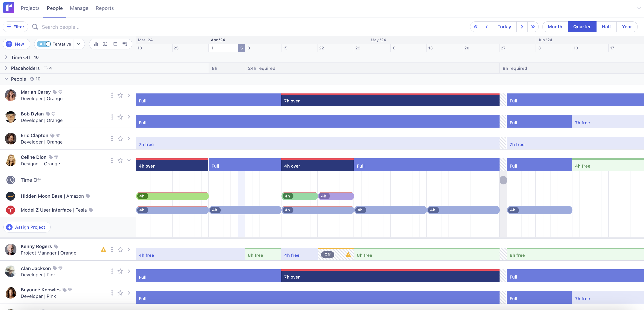Click Kenny Rogers' Off time block
Screen dimensions: 644x310
coord(327,255)
